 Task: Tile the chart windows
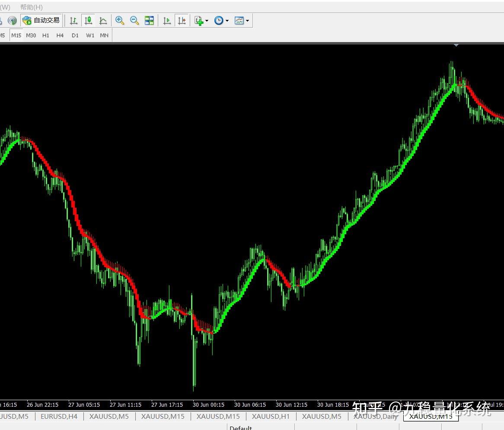click(149, 20)
